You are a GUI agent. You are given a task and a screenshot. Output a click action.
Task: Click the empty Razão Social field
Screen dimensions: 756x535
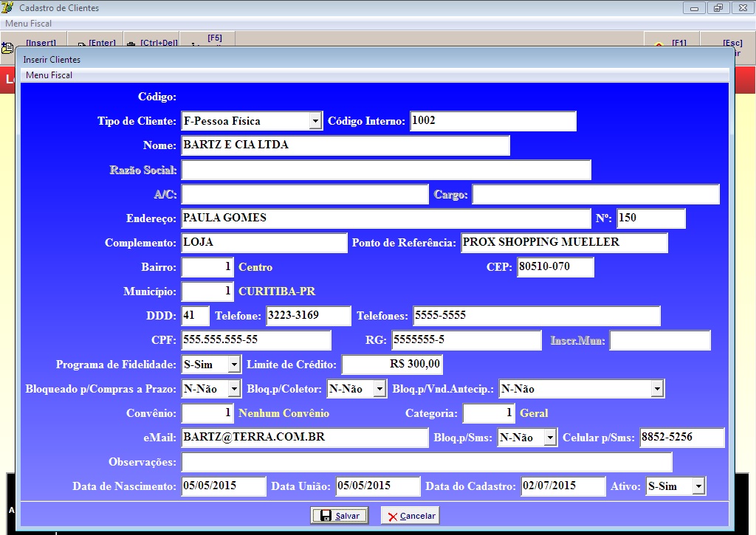pos(386,170)
